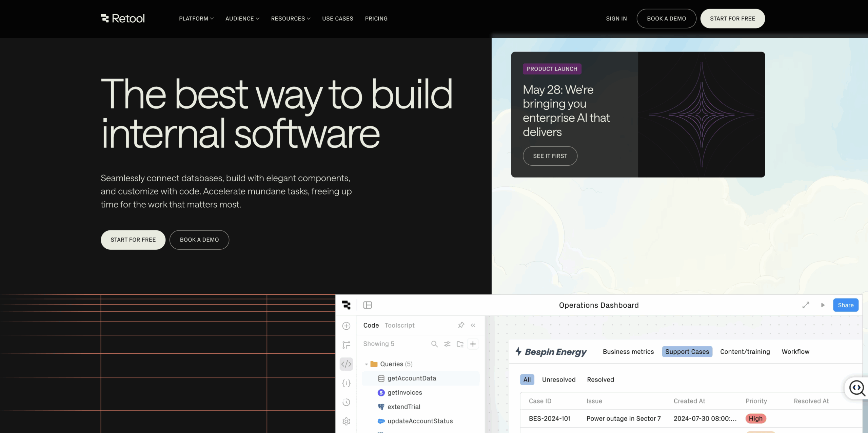This screenshot has height=433, width=868.
Task: Run preview with play icon
Action: click(823, 305)
